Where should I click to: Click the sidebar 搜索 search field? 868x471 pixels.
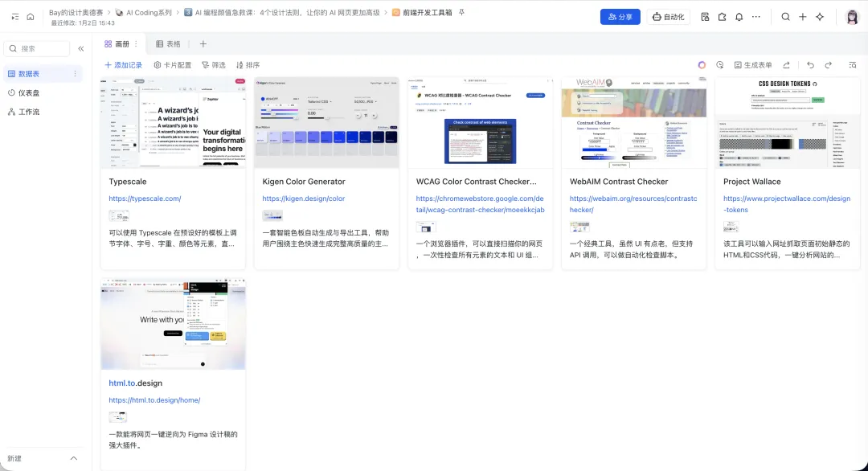click(x=36, y=47)
